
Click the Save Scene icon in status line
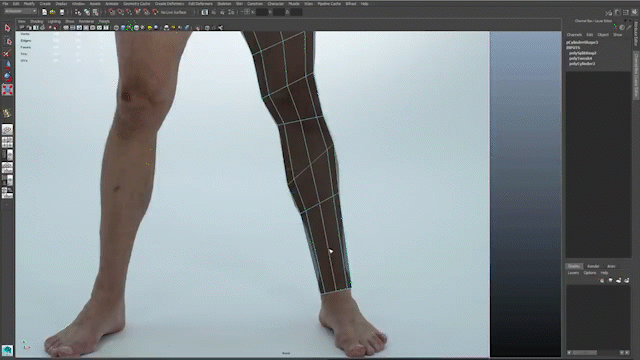pos(62,12)
